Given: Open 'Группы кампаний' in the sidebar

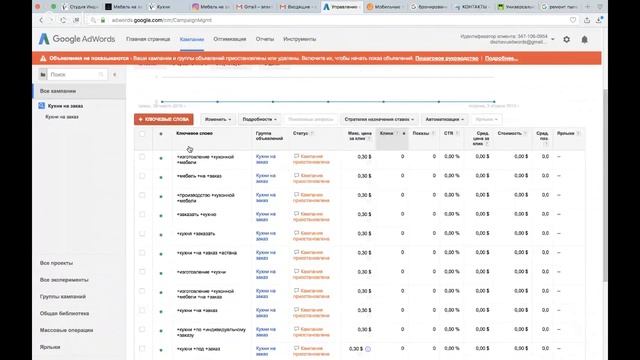Looking at the screenshot, I should click(x=63, y=297).
